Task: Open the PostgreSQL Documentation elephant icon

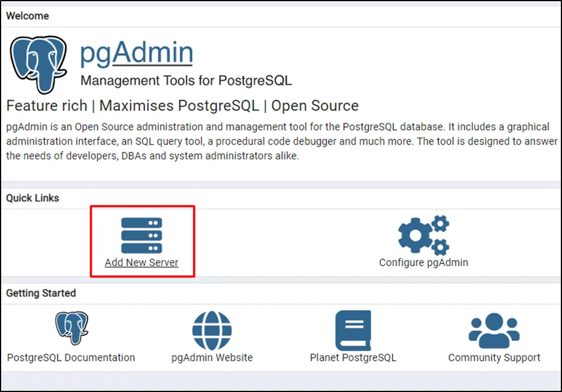Action: pos(71,328)
